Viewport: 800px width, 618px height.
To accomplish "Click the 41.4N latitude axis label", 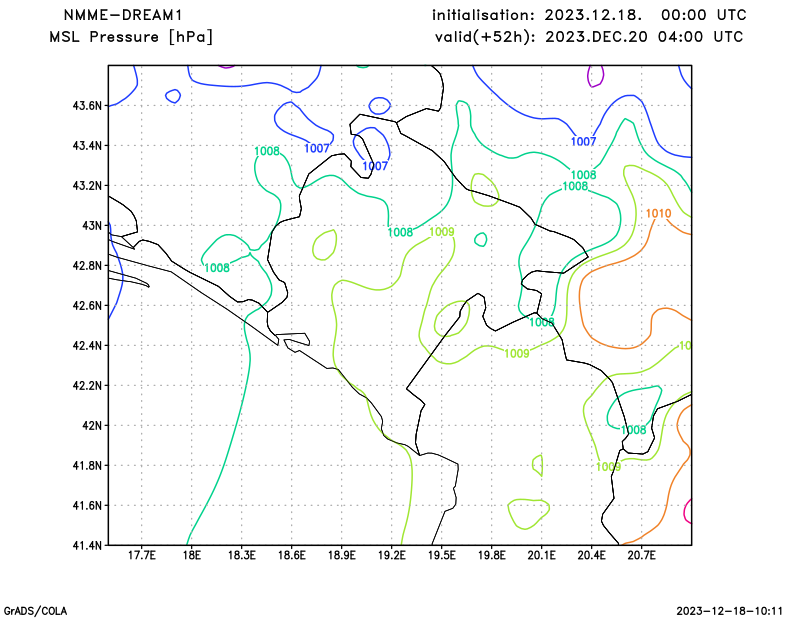I will tap(87, 546).
